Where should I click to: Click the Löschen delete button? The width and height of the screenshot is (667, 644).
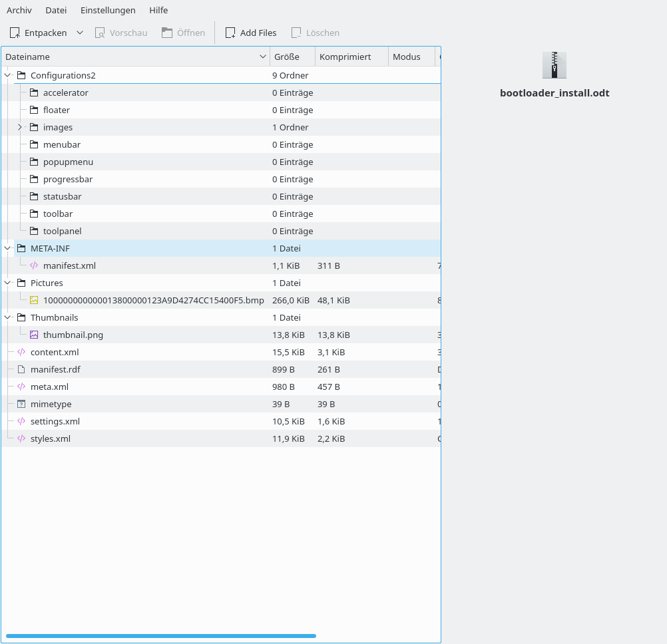tap(316, 33)
